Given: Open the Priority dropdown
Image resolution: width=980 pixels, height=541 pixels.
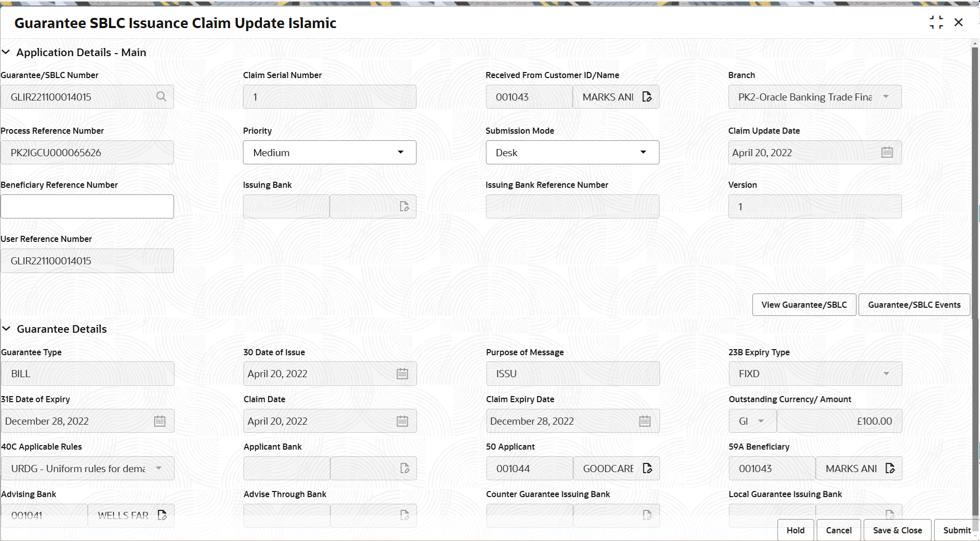Looking at the screenshot, I should pyautogui.click(x=401, y=152).
